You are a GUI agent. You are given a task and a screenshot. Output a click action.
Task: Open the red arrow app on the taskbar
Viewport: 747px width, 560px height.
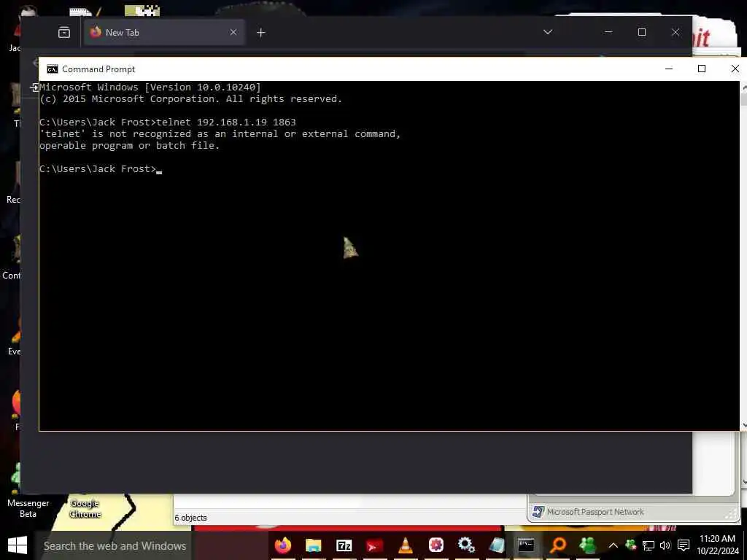click(x=374, y=545)
